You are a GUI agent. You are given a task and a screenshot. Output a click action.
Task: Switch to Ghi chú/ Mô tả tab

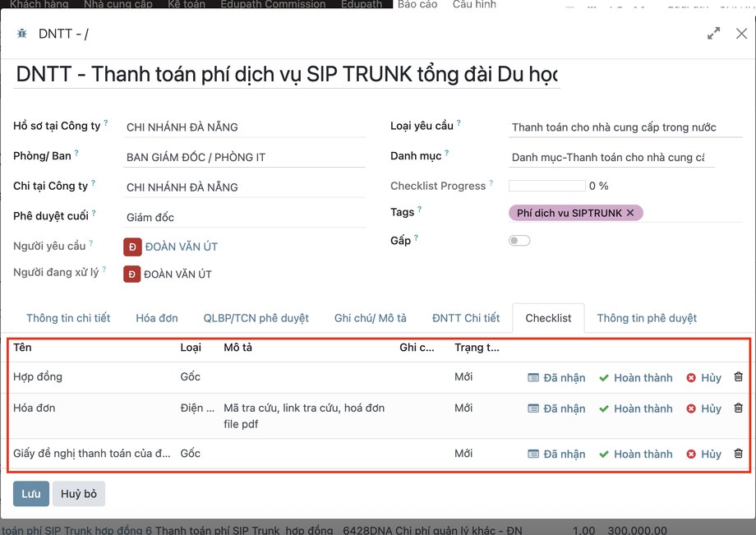click(371, 318)
